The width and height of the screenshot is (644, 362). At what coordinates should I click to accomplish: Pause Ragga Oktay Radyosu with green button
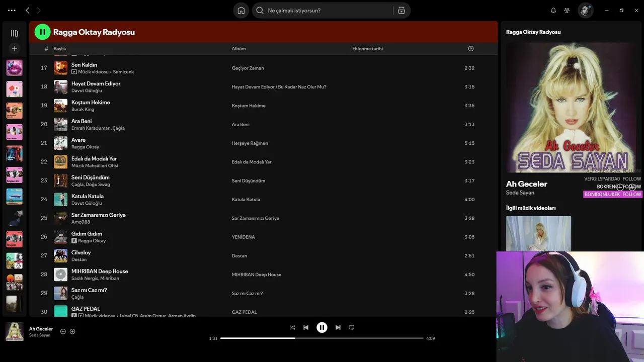coord(42,32)
